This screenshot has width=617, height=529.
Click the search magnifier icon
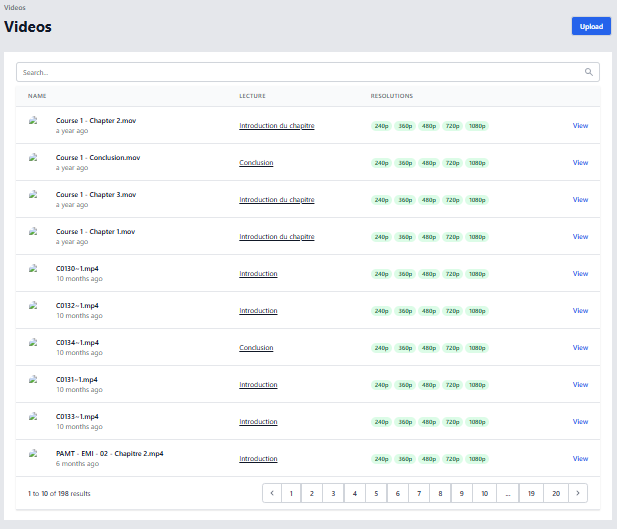589,72
